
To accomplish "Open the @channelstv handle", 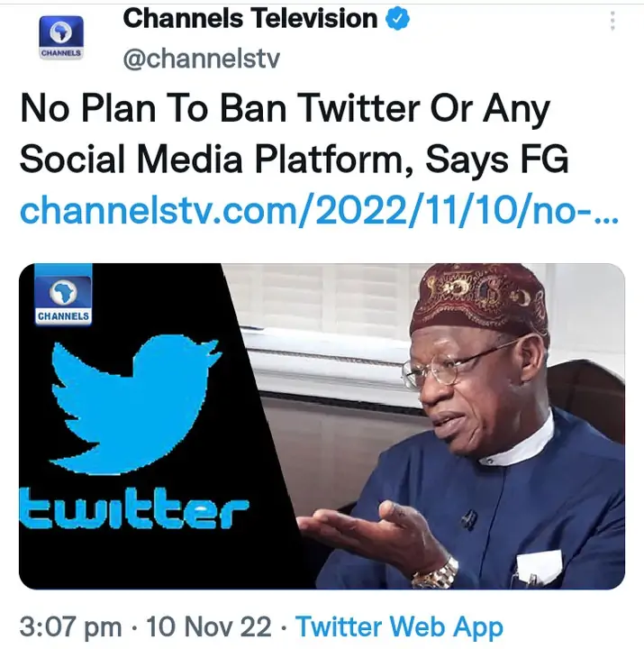I will click(x=201, y=59).
